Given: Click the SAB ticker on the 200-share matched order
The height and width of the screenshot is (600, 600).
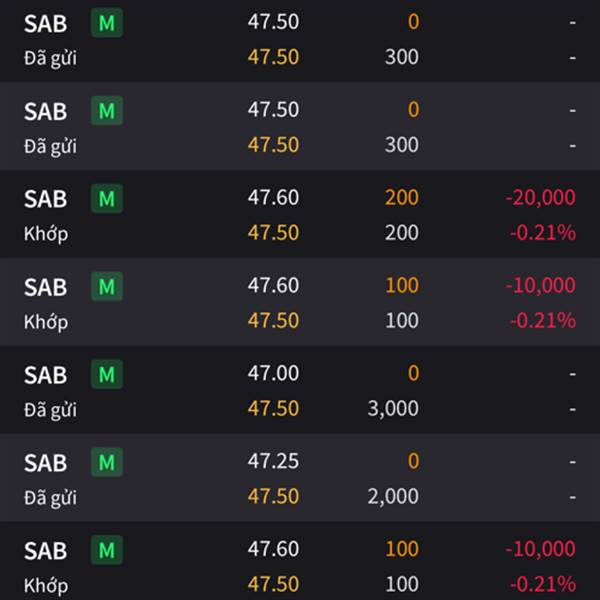Looking at the screenshot, I should point(46,199).
